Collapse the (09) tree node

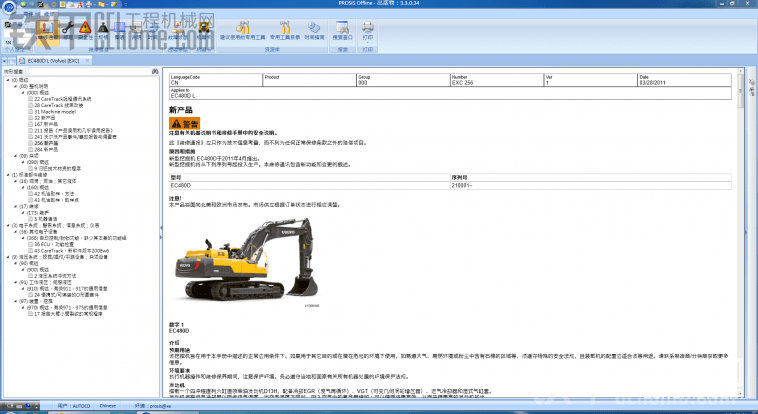click(x=15, y=156)
